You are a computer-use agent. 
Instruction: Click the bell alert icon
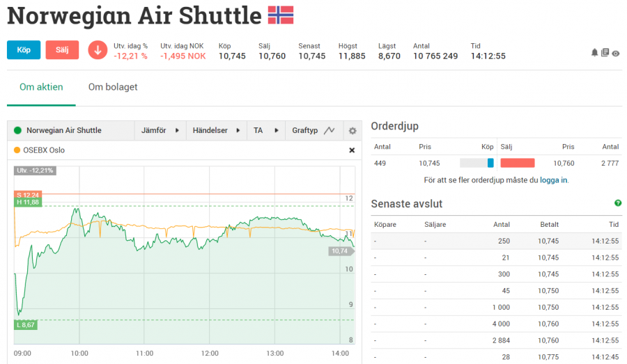click(x=594, y=52)
